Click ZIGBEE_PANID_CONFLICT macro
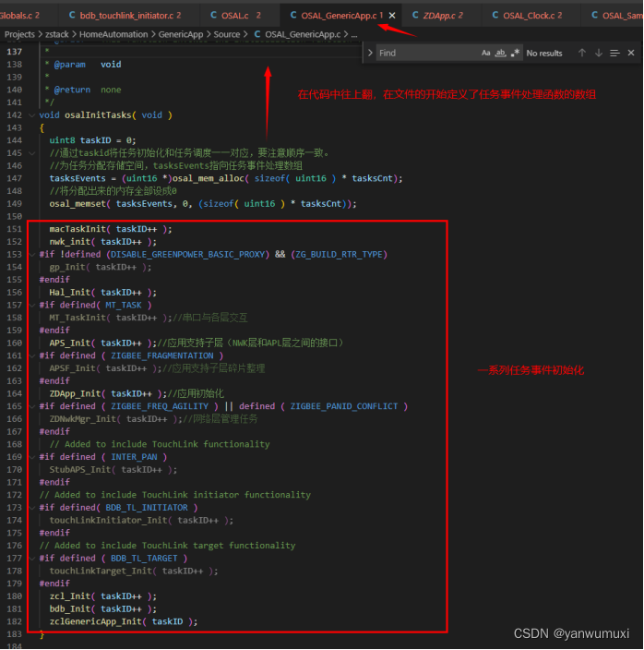The image size is (644, 650). pyautogui.click(x=344, y=406)
